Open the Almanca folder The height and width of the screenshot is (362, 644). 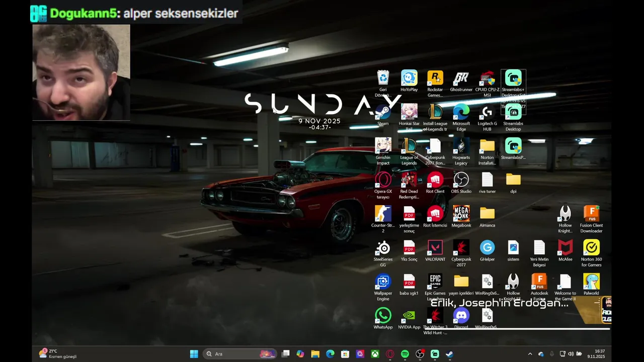(x=487, y=217)
